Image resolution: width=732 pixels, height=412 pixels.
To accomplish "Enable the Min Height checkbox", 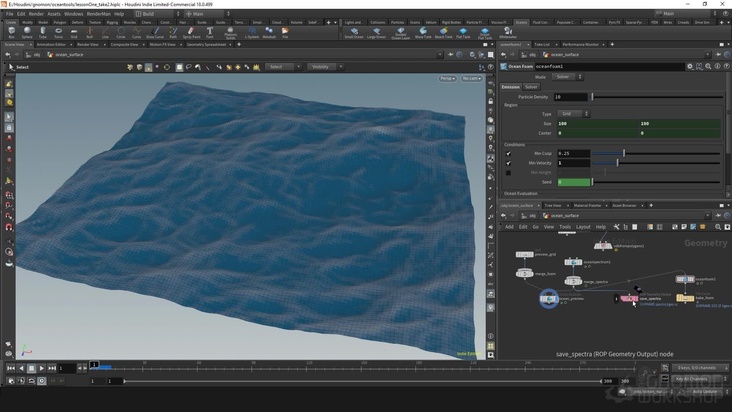I will tap(508, 172).
